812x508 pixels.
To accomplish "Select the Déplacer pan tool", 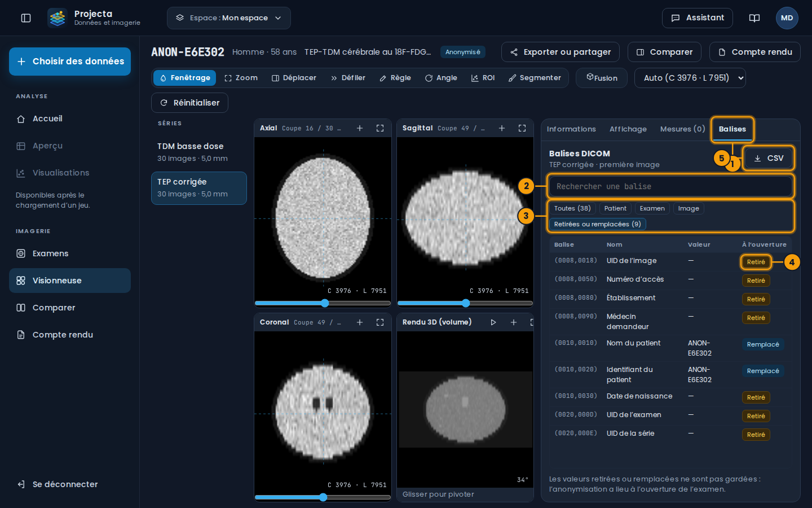I will click(x=294, y=78).
